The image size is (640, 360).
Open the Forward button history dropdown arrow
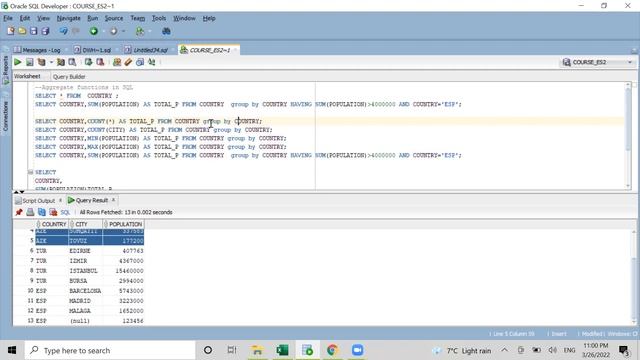tap(124, 31)
